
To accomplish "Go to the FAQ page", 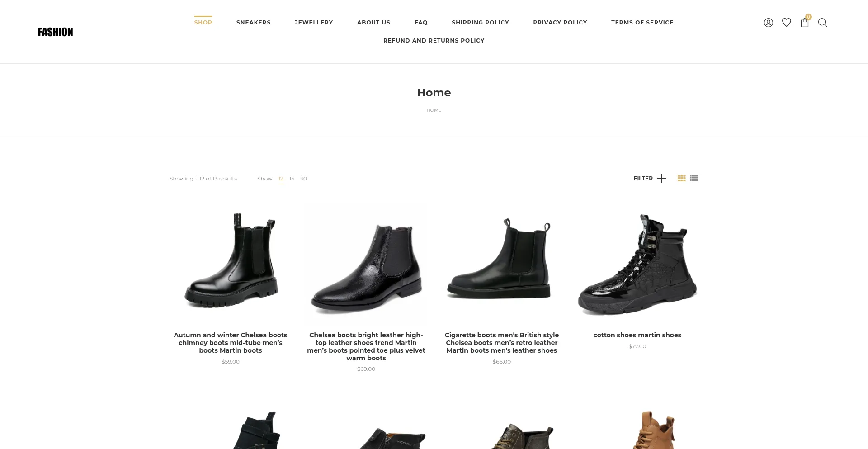I will [421, 22].
